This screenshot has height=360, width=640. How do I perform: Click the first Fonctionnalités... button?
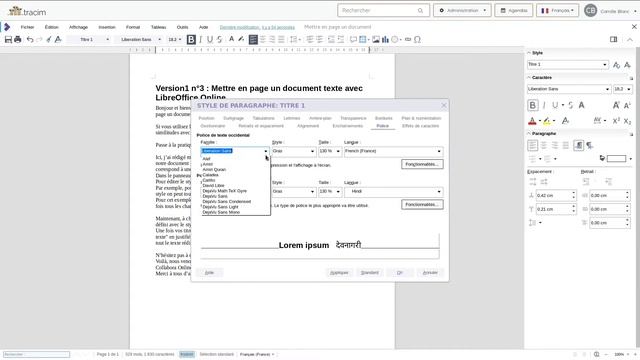click(x=422, y=164)
